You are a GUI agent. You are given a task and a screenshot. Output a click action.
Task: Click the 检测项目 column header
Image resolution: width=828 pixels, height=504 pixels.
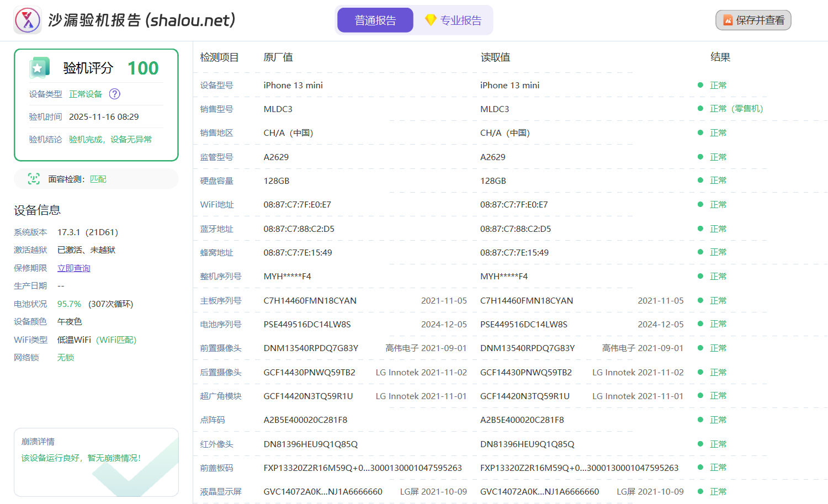[219, 57]
